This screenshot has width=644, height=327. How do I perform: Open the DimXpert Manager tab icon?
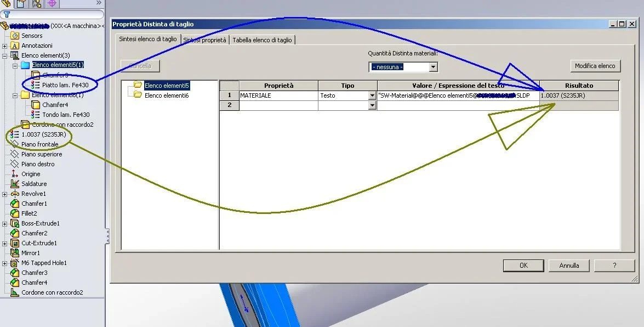(x=53, y=3)
